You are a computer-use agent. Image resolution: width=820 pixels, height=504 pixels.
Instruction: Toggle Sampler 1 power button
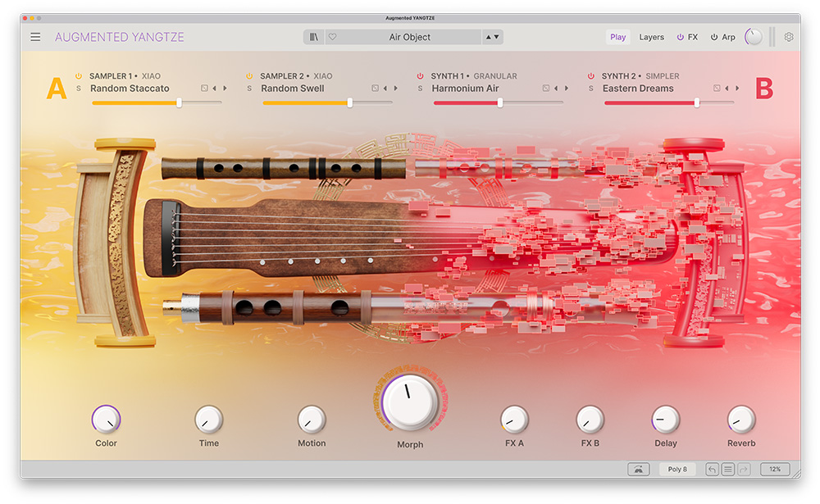pyautogui.click(x=80, y=76)
